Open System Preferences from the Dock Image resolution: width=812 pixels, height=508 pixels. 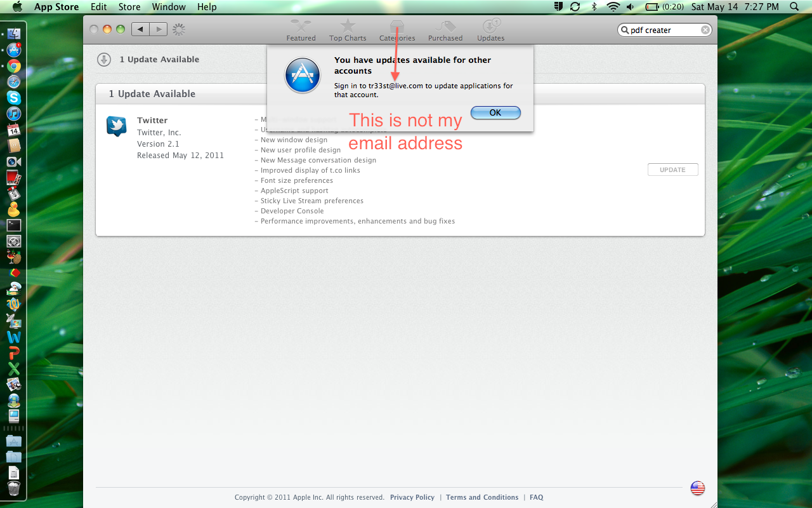point(14,241)
